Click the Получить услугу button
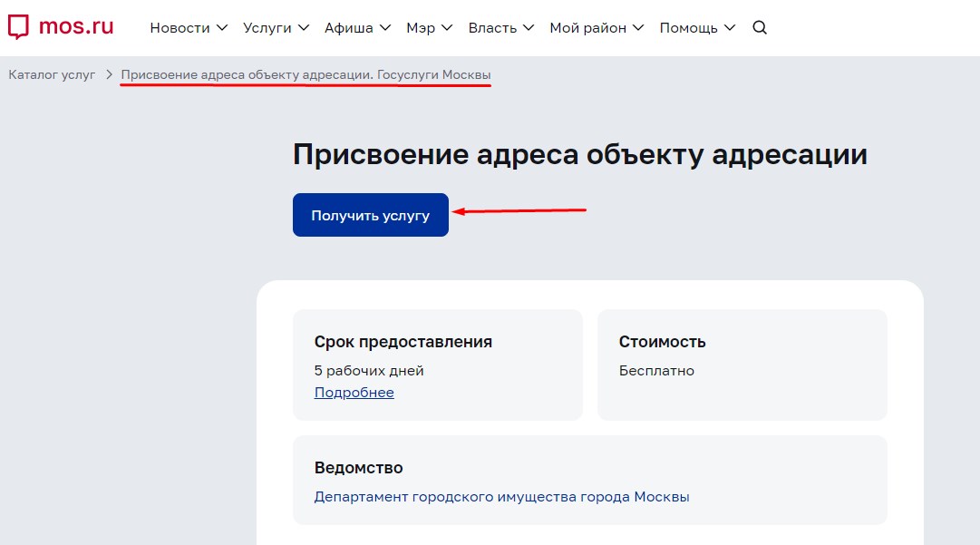This screenshot has width=980, height=545. click(371, 215)
